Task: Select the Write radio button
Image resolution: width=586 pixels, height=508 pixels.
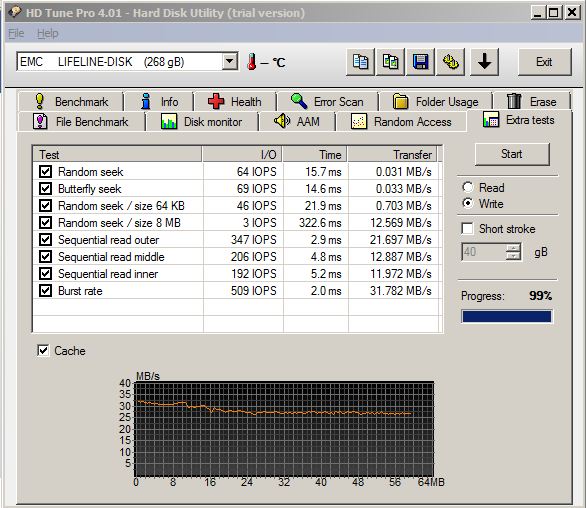Action: coord(468,203)
